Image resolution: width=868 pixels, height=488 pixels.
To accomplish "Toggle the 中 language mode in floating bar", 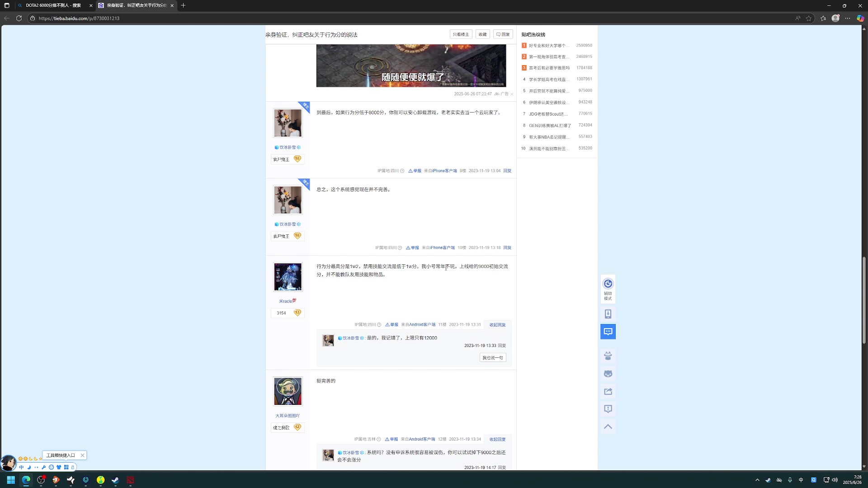I will coord(21,467).
